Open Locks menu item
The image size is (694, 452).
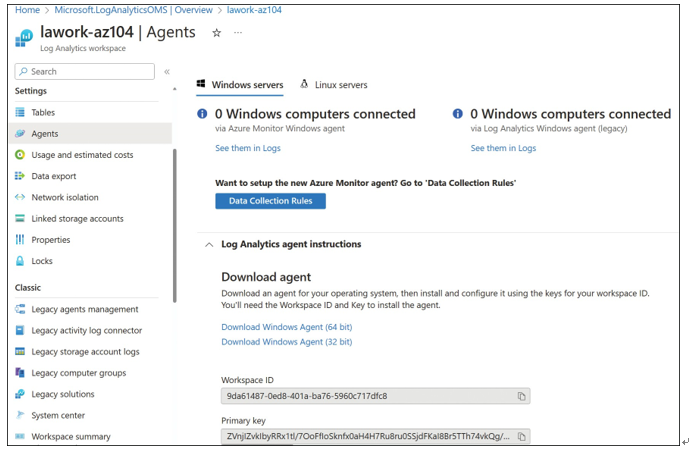click(90, 261)
